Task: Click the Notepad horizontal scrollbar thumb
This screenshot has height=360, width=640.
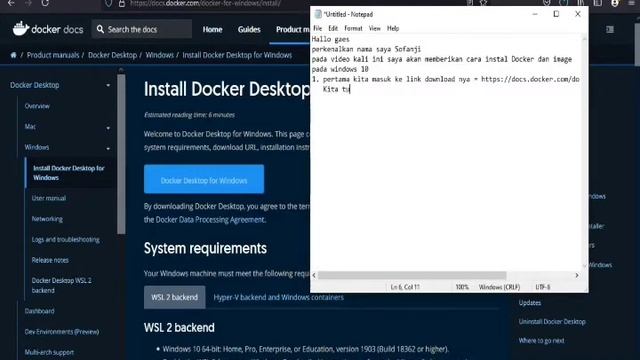Action: click(x=412, y=276)
